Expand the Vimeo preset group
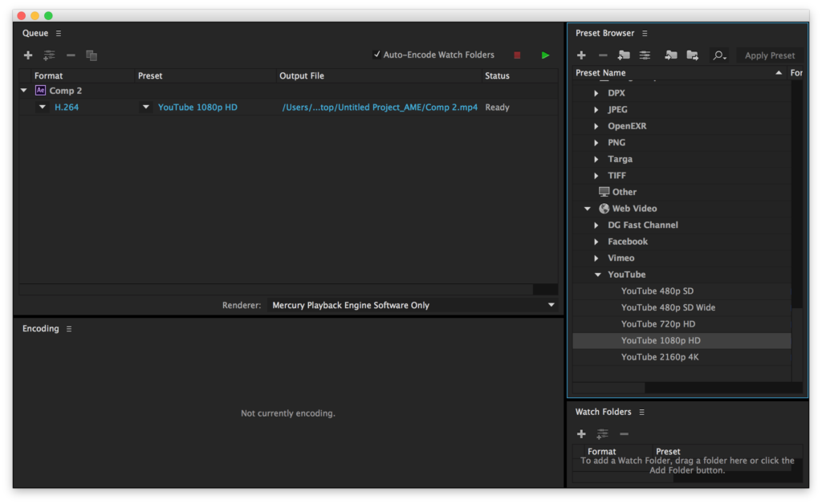 (596, 258)
